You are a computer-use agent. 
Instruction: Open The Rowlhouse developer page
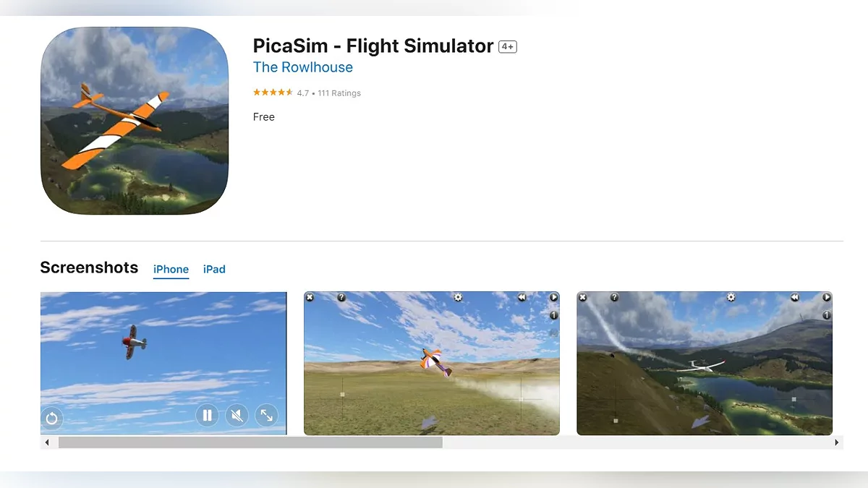point(303,67)
